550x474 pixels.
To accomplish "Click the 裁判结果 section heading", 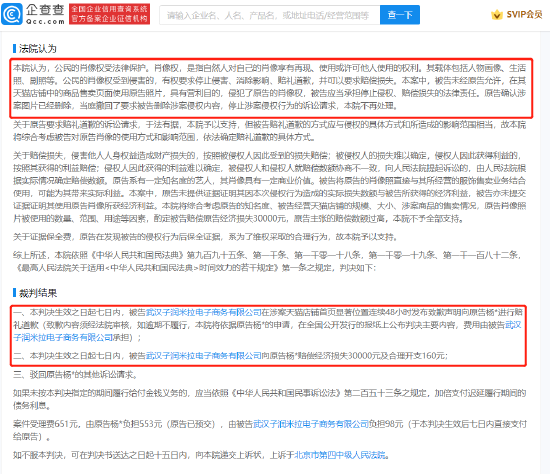I will click(38, 293).
